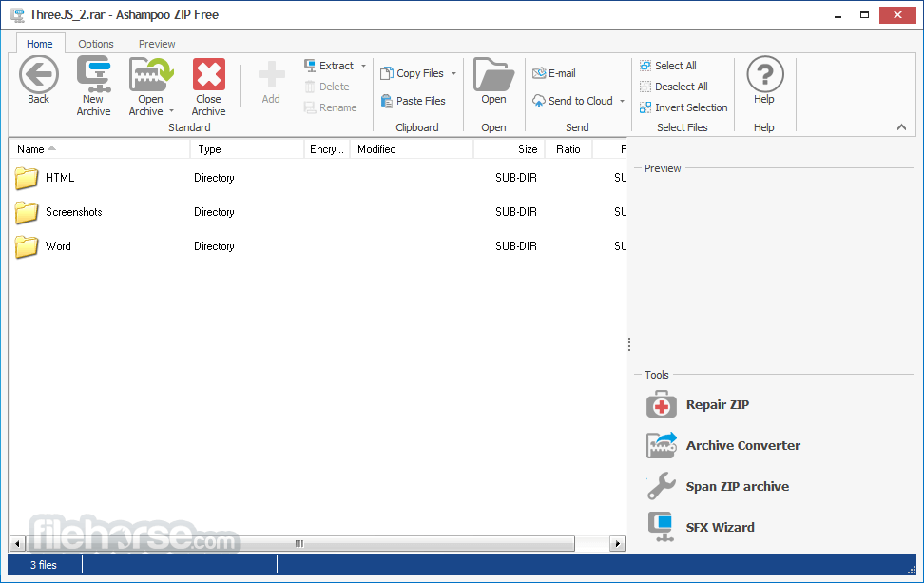Launch the Repair ZIP tool

pos(698,404)
